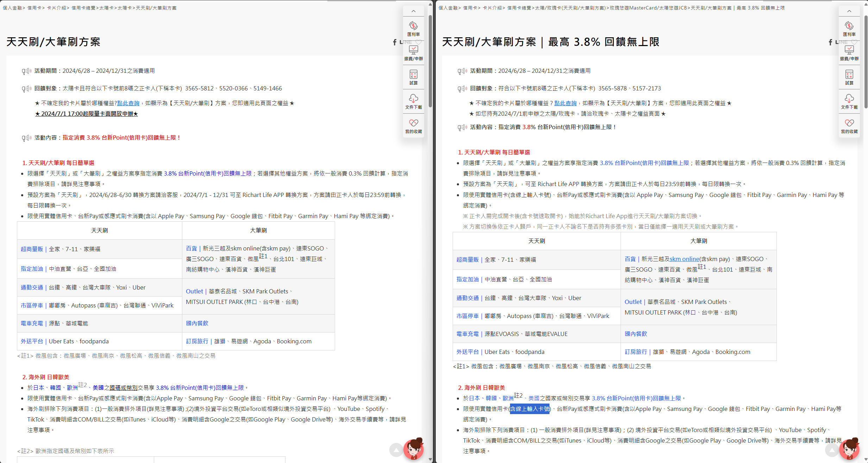Image resolution: width=868 pixels, height=463 pixels.
Task: Click Outlet label in right window table
Action: coord(633,302)
